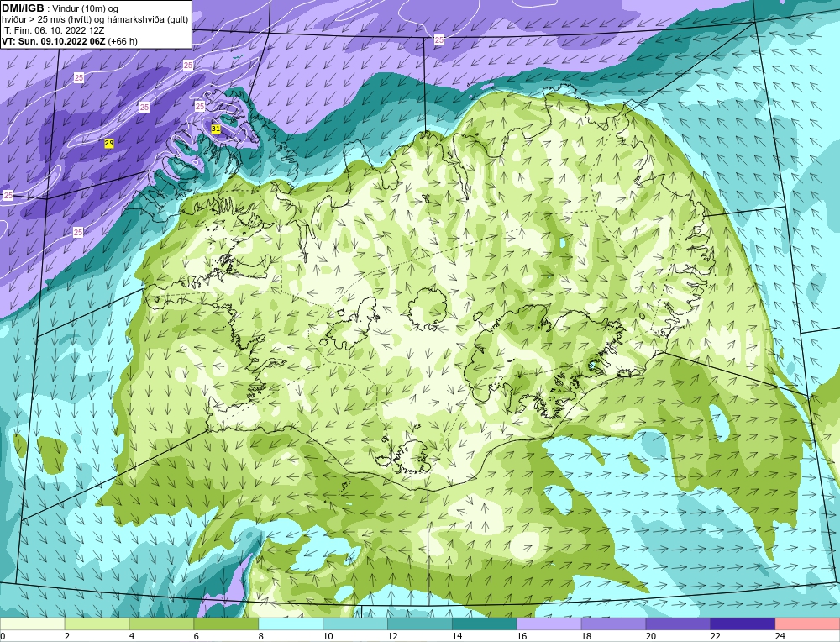Click the legend scale value 8
Image resolution: width=840 pixels, height=642 pixels.
(x=261, y=636)
